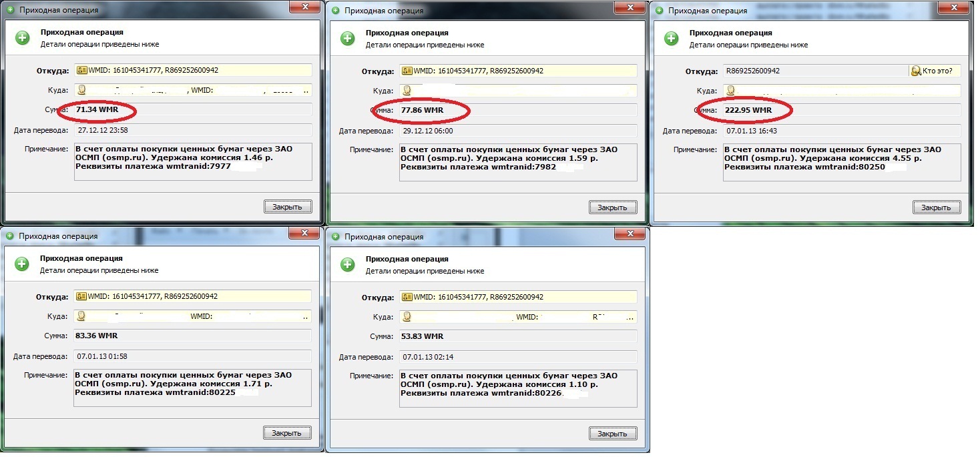Click passport icon in Откуда of 83.36 WMR window
The height and width of the screenshot is (457, 980).
click(82, 296)
